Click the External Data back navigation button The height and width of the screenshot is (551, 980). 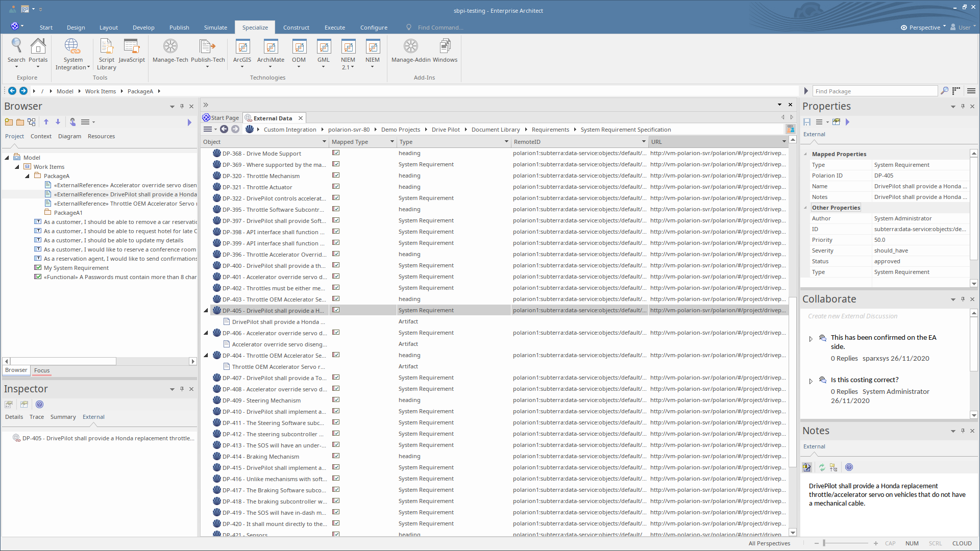pos(224,129)
